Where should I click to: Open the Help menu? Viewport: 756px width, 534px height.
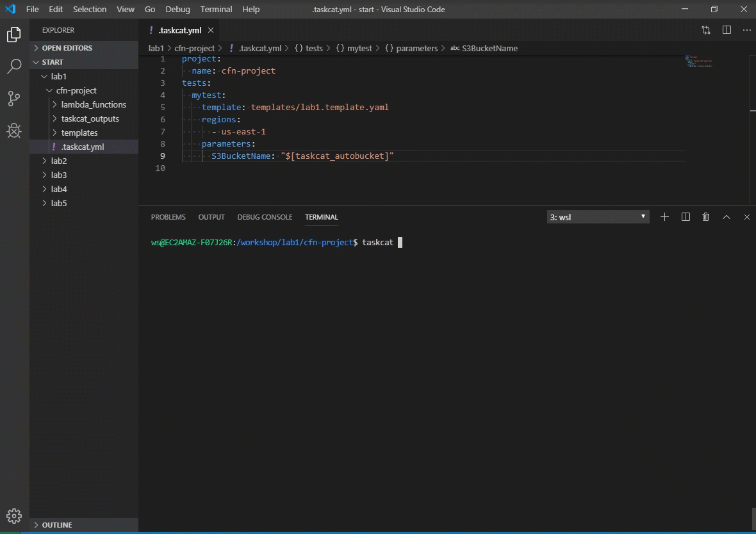point(251,9)
